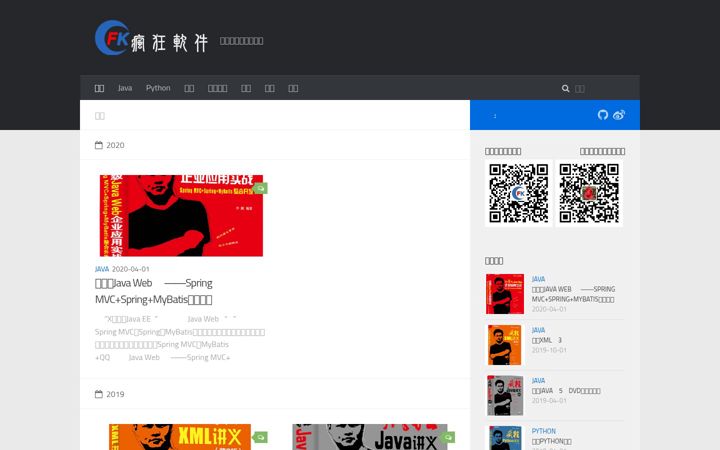Open post title Java Web Spring MVC+Spring+MyBatis

(x=154, y=291)
